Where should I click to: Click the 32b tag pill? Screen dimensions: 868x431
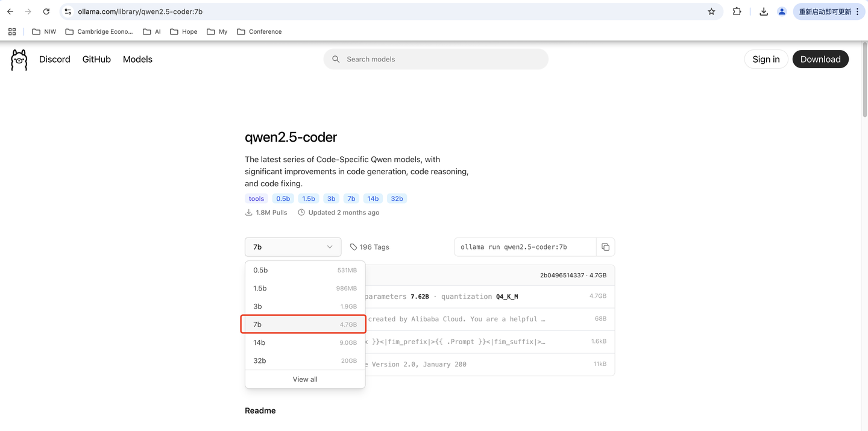coord(397,198)
